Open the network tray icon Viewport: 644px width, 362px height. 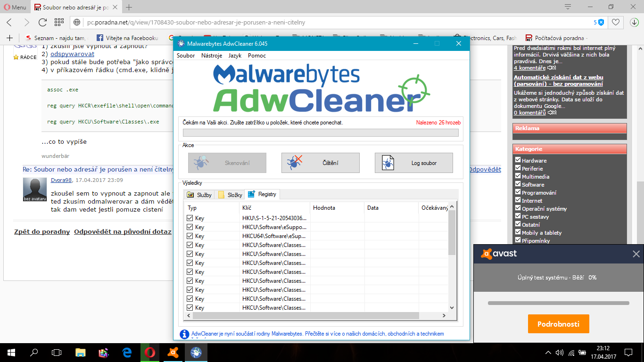(571, 352)
